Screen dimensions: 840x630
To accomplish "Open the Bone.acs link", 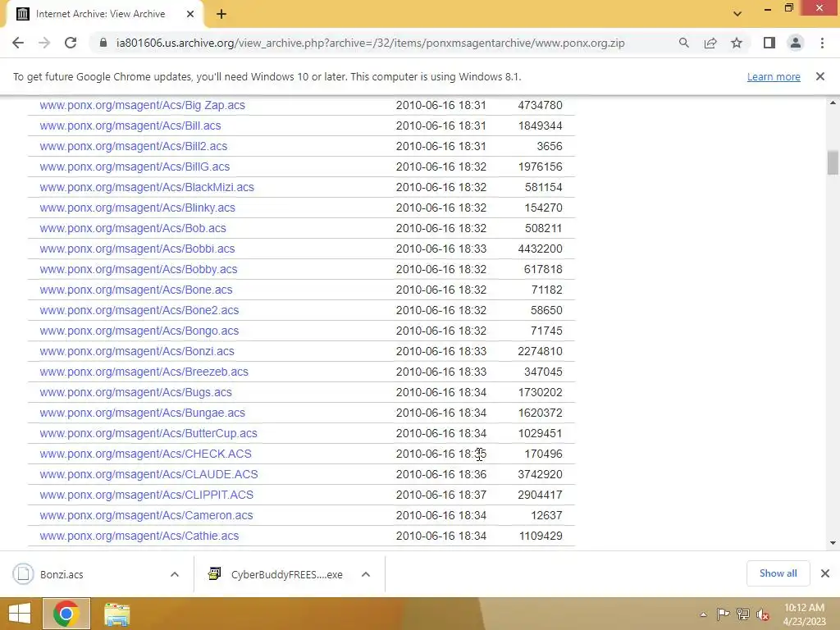I will click(x=136, y=290).
